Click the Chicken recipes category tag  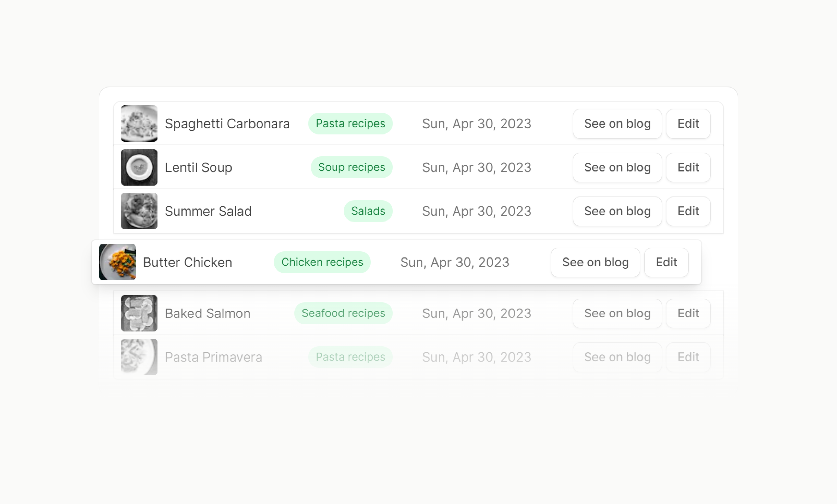click(x=322, y=262)
